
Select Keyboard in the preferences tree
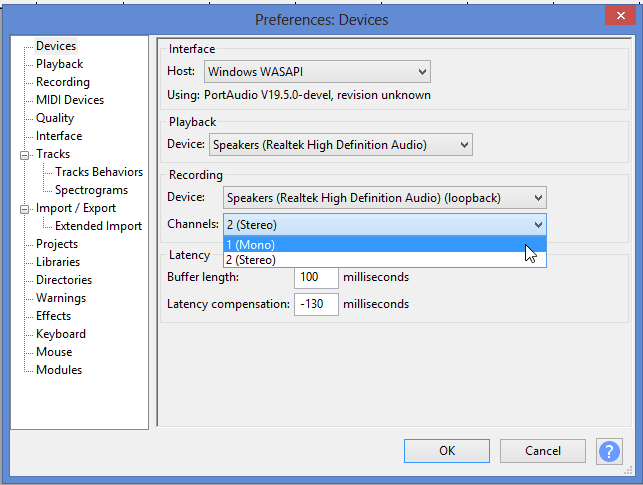point(60,334)
